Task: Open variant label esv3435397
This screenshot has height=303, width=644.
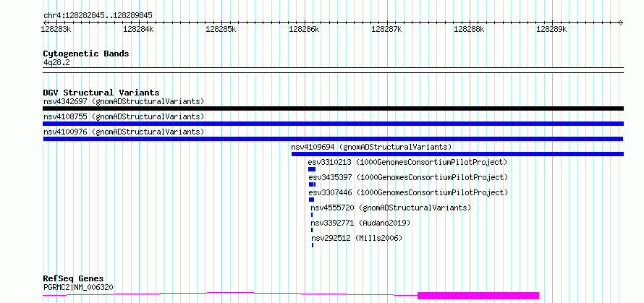Action: [409, 177]
